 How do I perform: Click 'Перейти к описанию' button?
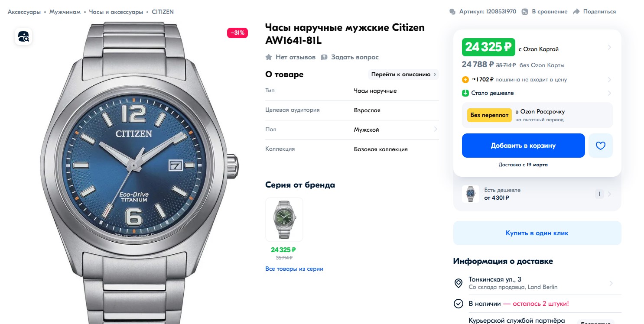pyautogui.click(x=403, y=74)
